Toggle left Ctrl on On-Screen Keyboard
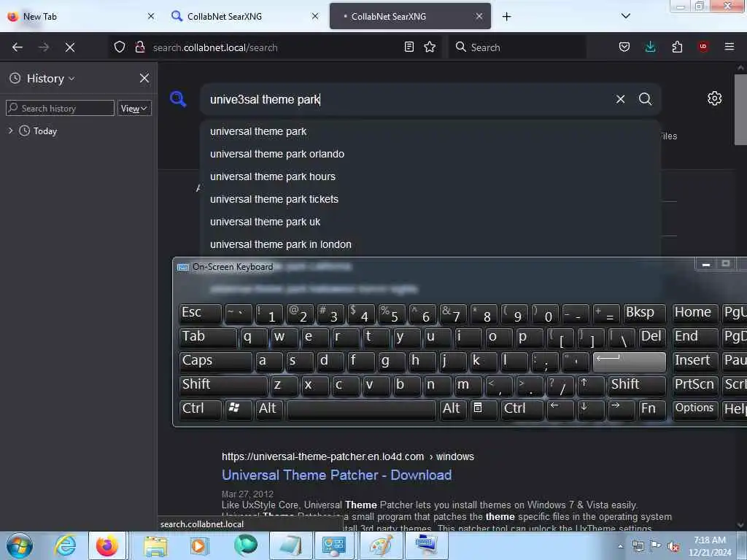Viewport: 747px width, 560px height. point(200,410)
